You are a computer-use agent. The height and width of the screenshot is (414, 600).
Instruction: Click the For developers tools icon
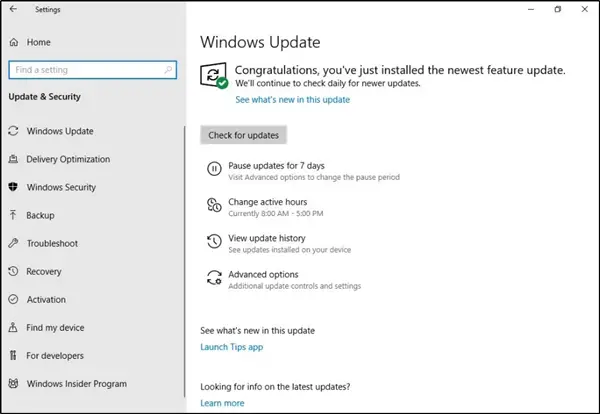point(13,355)
